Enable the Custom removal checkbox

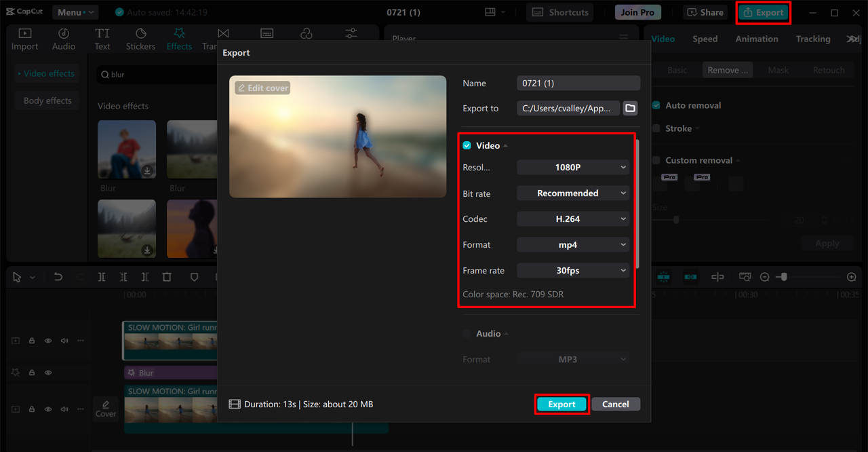(x=656, y=160)
